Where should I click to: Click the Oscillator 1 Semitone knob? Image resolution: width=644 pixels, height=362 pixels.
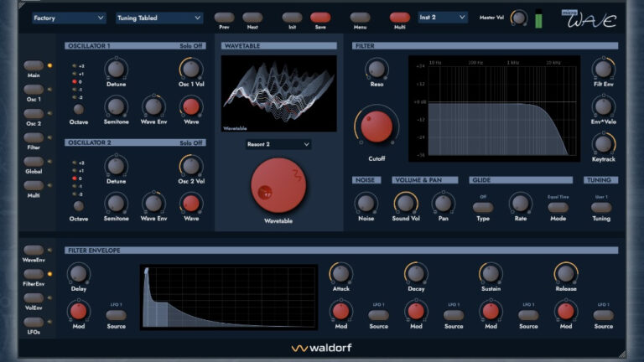click(117, 106)
